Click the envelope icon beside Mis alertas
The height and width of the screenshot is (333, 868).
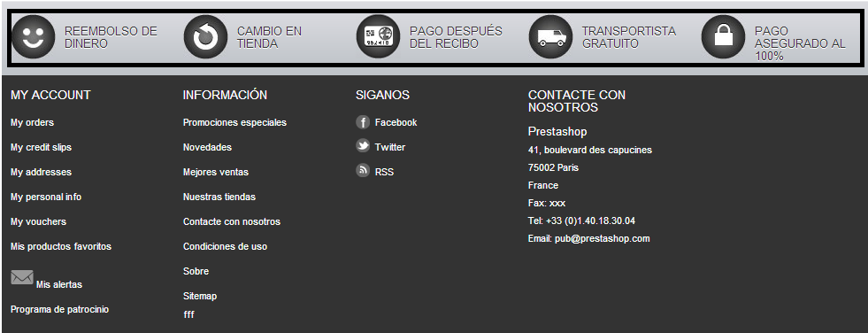click(x=22, y=277)
